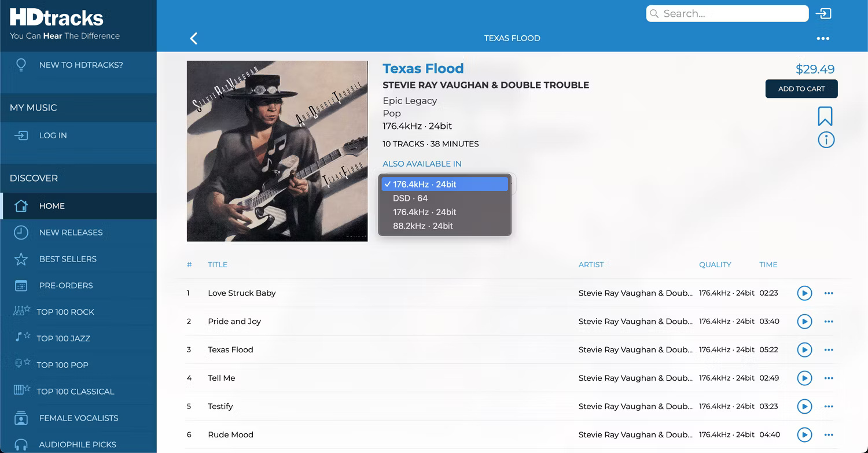Screen dimensions: 868x453
Task: Open the album options ellipsis menu
Action: tap(823, 38)
